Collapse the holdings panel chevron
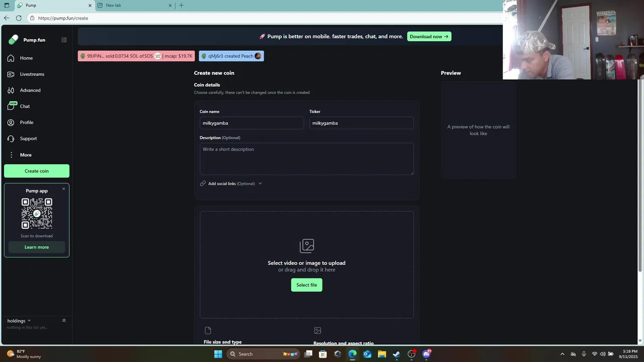 [64, 320]
